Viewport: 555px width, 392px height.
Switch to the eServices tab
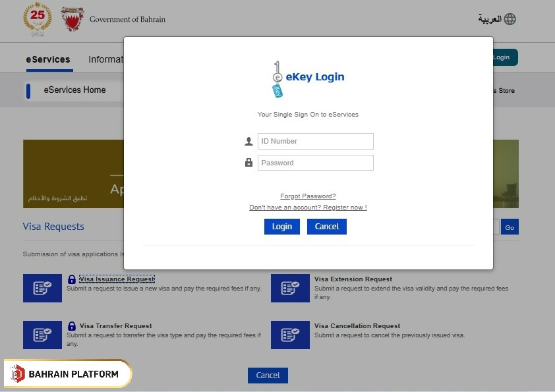(48, 59)
